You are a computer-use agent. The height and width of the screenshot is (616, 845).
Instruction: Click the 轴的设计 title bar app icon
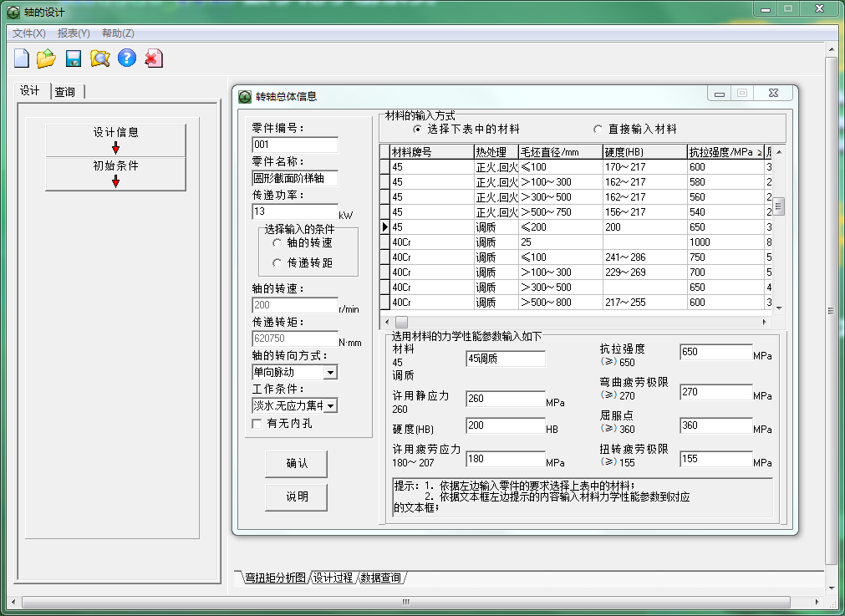tap(13, 12)
